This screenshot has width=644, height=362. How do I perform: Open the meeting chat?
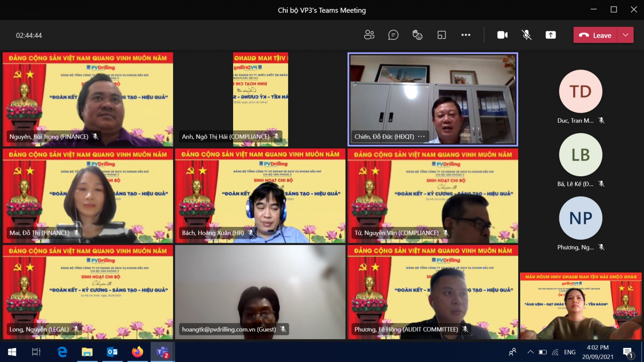(x=393, y=35)
